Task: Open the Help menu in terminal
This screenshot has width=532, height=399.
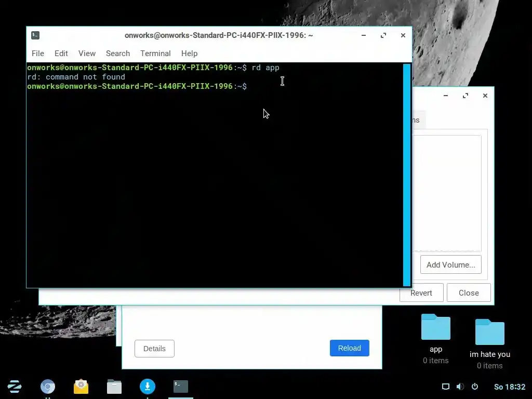Action: [x=189, y=54]
